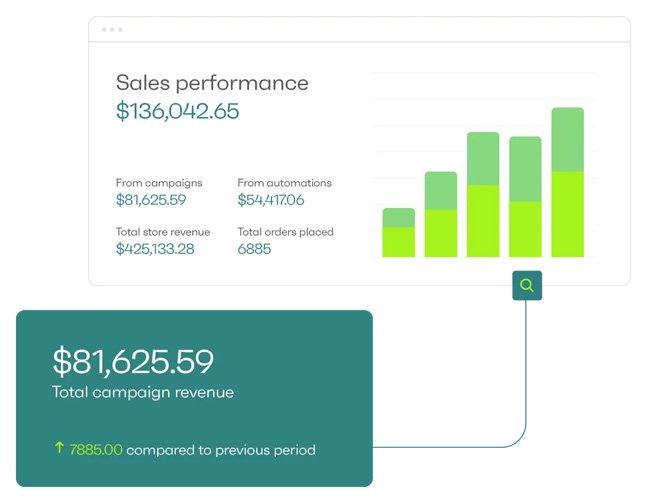Image resolution: width=650 pixels, height=498 pixels.
Task: Click the Total campaign revenue label
Action: 143,392
